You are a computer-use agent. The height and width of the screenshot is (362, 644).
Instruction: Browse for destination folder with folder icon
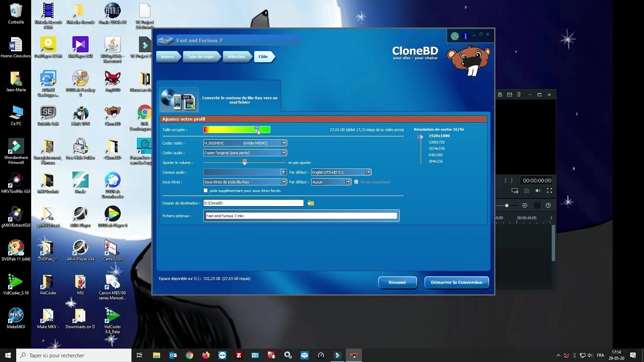point(311,203)
